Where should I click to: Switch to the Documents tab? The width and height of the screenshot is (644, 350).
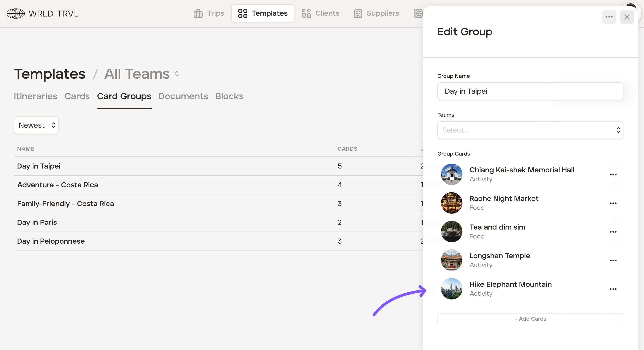coord(183,96)
